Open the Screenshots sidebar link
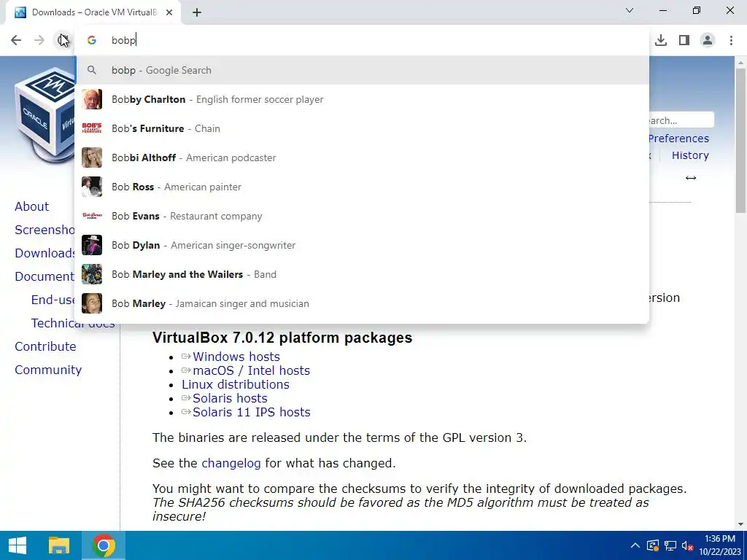This screenshot has width=747, height=560. (44, 230)
